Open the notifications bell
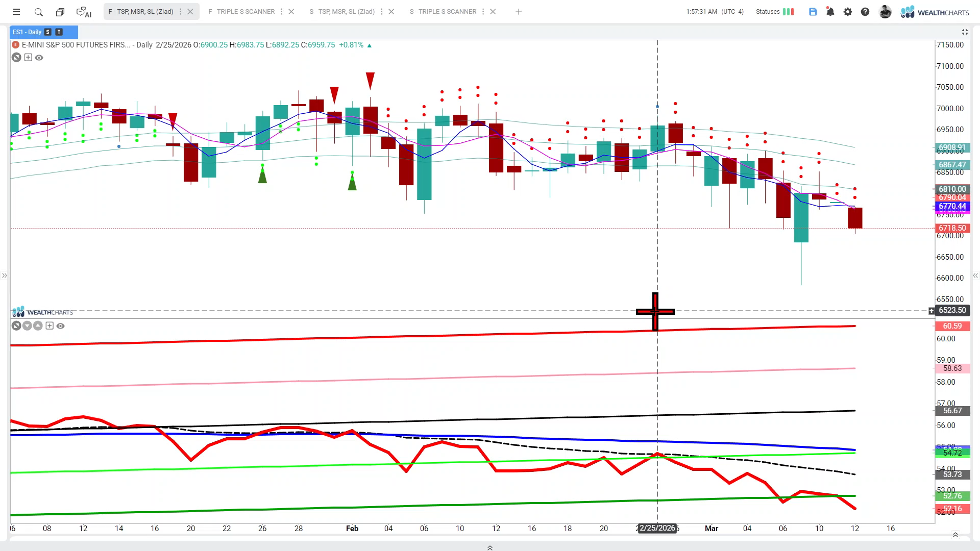 pos(830,12)
